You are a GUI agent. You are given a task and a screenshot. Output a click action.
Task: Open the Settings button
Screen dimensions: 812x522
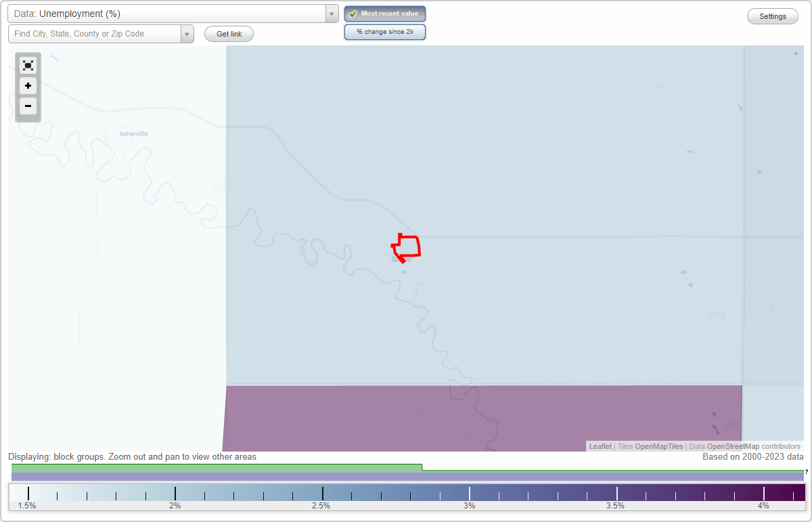point(773,17)
